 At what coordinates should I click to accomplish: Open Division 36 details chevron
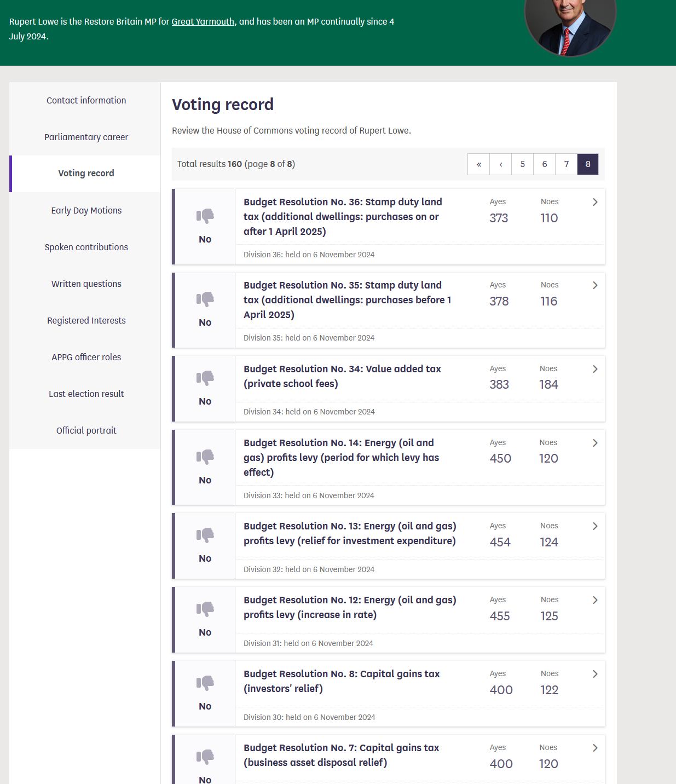(x=595, y=202)
